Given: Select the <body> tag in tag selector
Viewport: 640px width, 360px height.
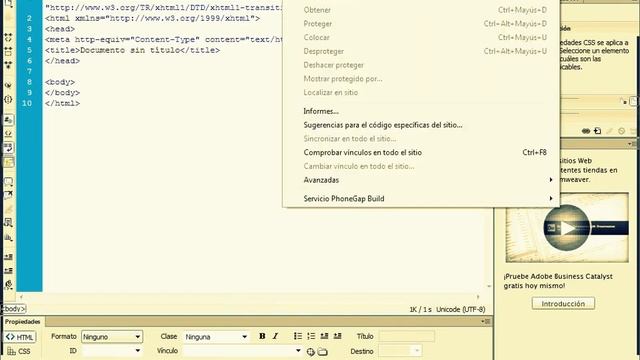Looking at the screenshot, I should (x=14, y=309).
